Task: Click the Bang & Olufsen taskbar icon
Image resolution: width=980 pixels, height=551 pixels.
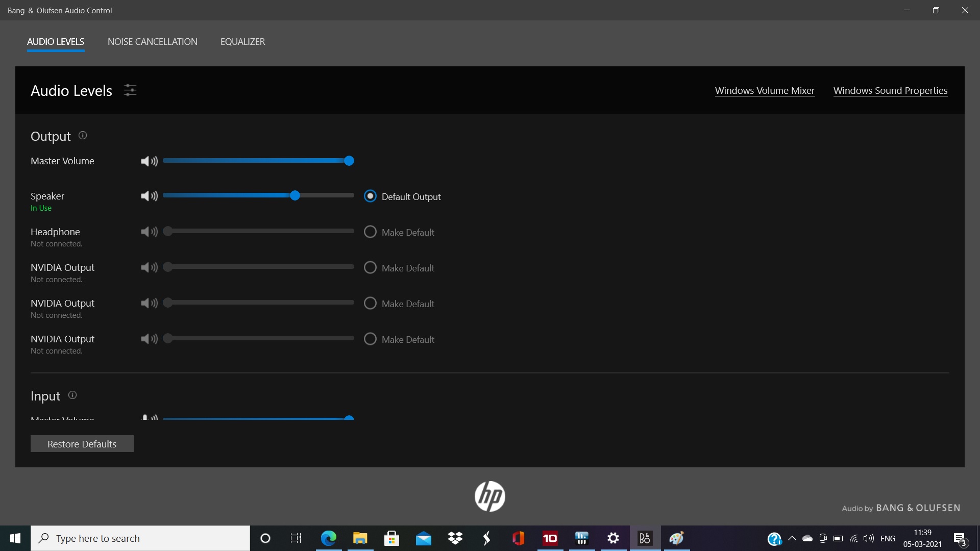Action: point(645,538)
